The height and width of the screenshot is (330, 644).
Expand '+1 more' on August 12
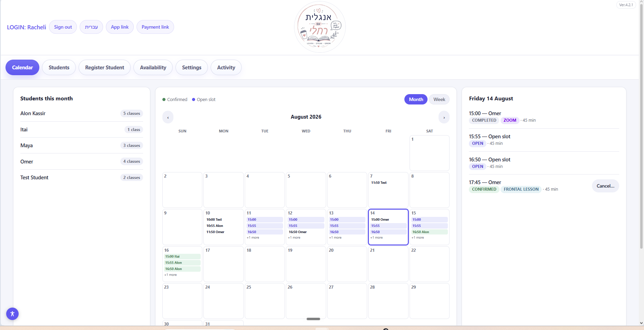pos(294,238)
